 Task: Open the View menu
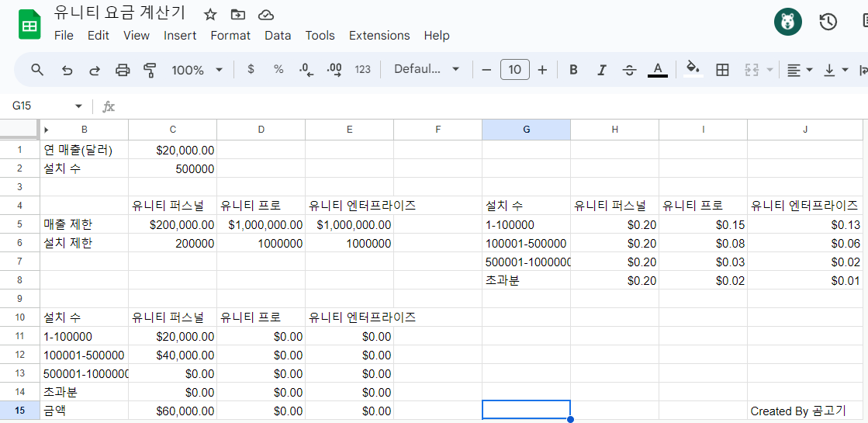(137, 36)
